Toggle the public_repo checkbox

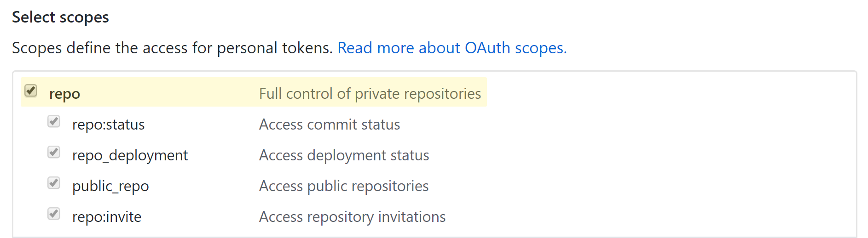pos(54,183)
